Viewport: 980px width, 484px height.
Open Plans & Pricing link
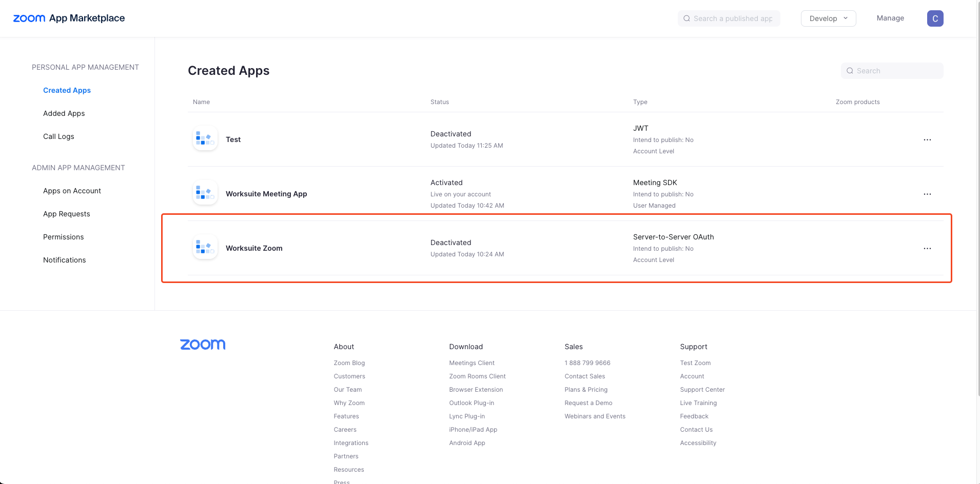coord(586,390)
